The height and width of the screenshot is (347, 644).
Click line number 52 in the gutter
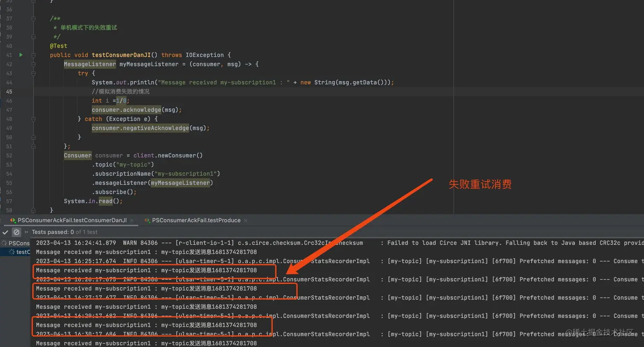point(9,155)
